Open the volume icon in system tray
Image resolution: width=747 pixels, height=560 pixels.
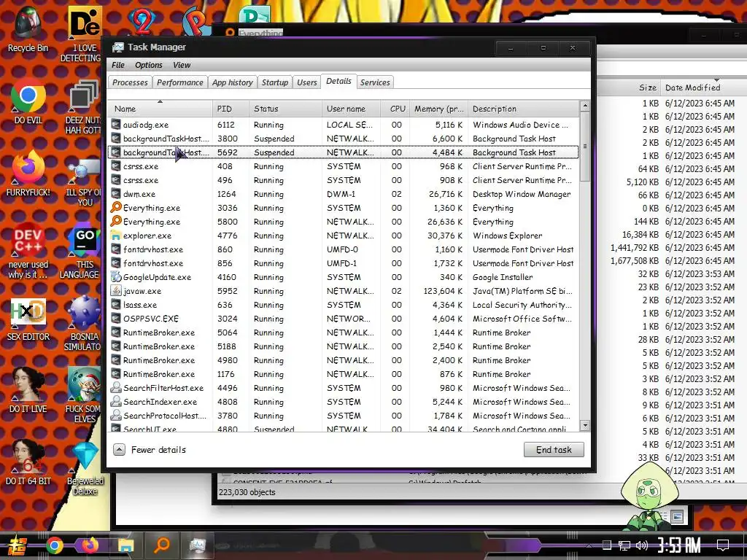tap(642, 545)
